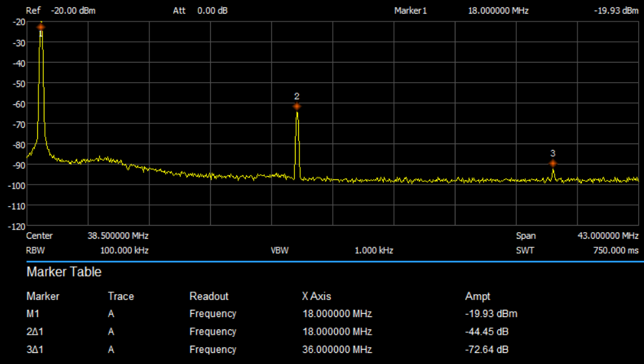Screen dimensions: 644x364
Task: Click the Readout column header
Action: click(x=209, y=296)
